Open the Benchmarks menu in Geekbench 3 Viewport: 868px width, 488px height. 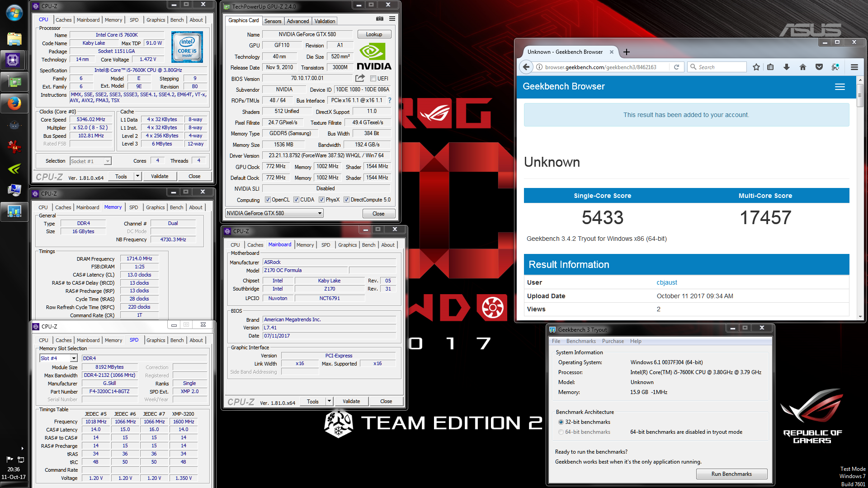[581, 341]
